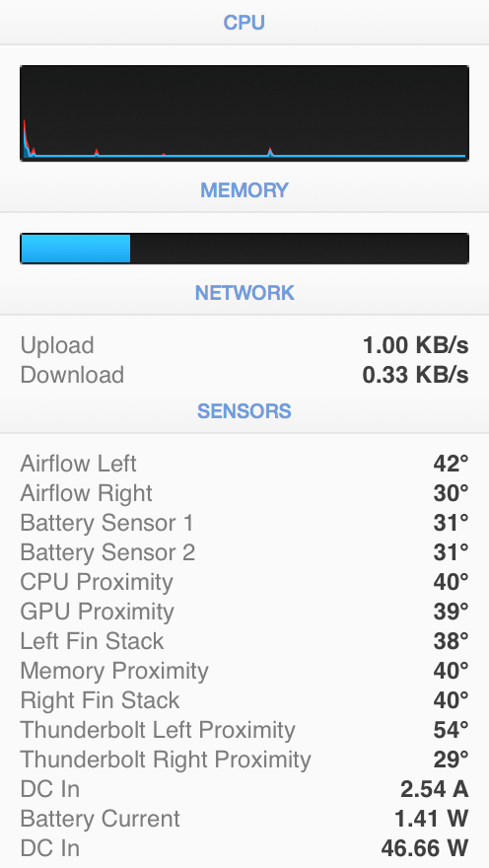Select the NETWORK section header
The image size is (489, 868).
tap(244, 293)
